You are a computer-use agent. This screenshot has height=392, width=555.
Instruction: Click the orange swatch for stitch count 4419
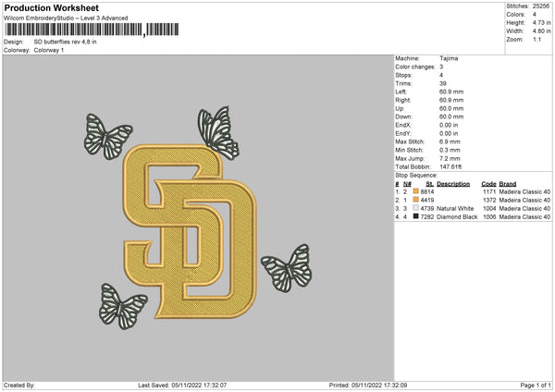[x=416, y=200]
